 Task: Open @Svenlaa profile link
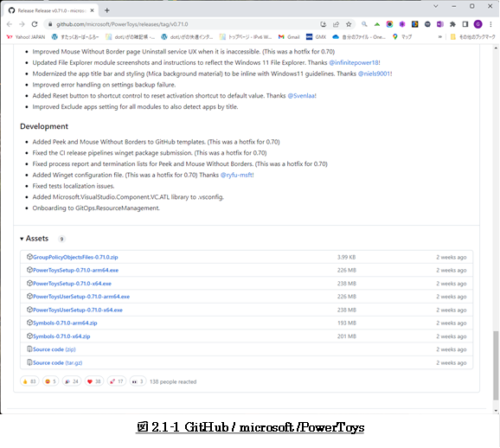tap(301, 96)
